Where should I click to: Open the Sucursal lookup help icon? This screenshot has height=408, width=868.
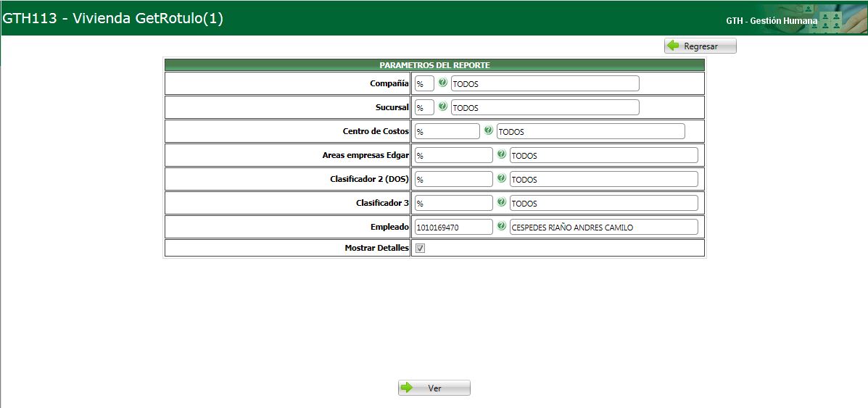point(442,107)
